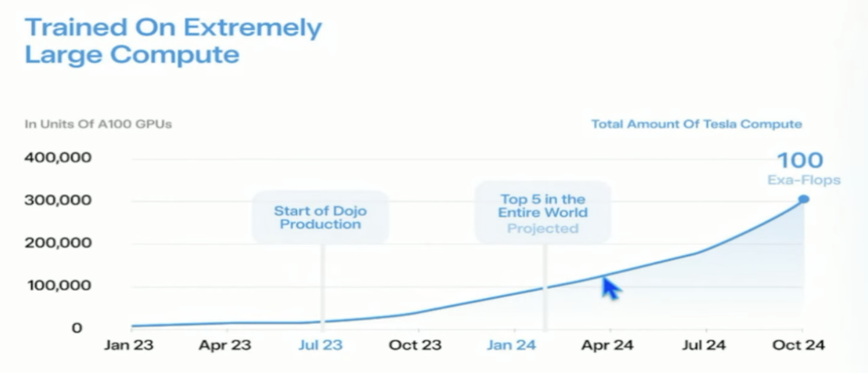This screenshot has width=868, height=373.
Task: Click the Oct 24 endpoint dot on the curve
Action: coord(803,199)
